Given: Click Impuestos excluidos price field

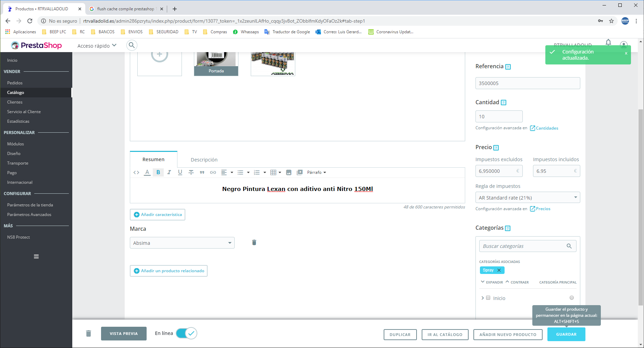Looking at the screenshot, I should pos(499,171).
